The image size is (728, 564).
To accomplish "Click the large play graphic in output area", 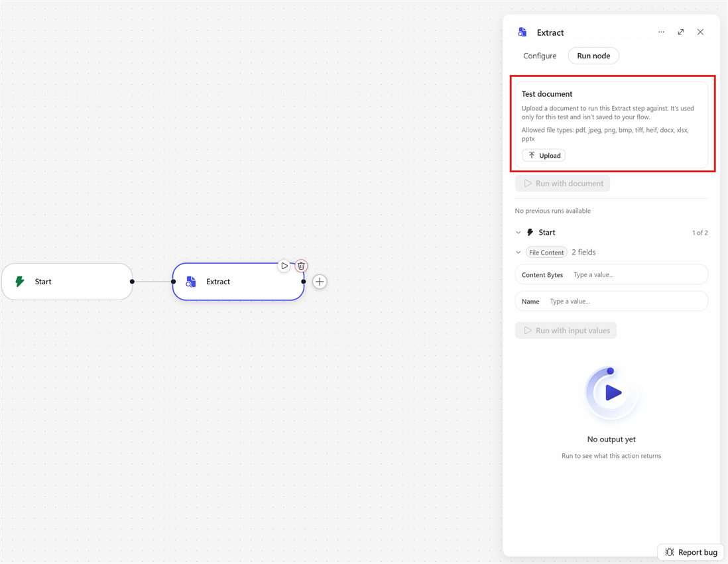I will coord(611,393).
